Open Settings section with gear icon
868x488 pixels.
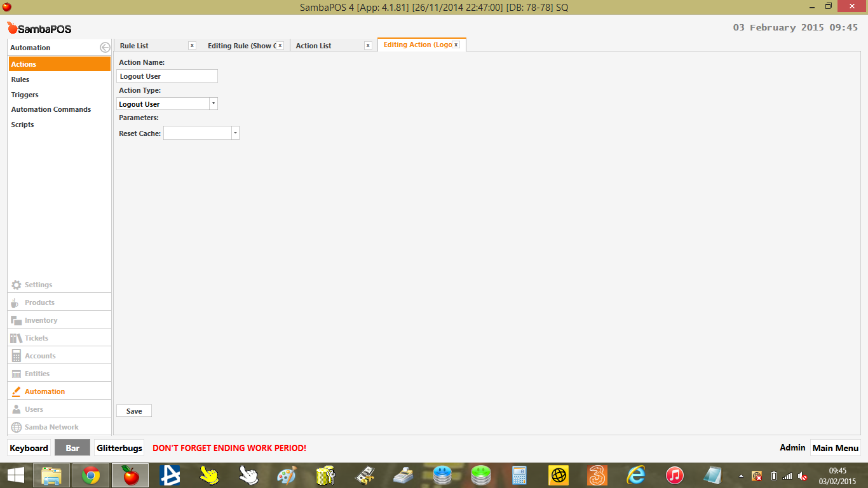coord(38,285)
